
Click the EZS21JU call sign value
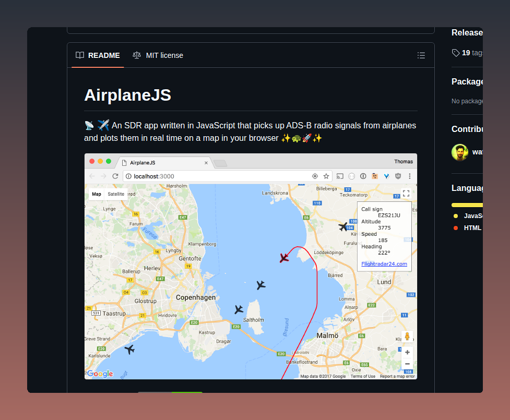[389, 215]
